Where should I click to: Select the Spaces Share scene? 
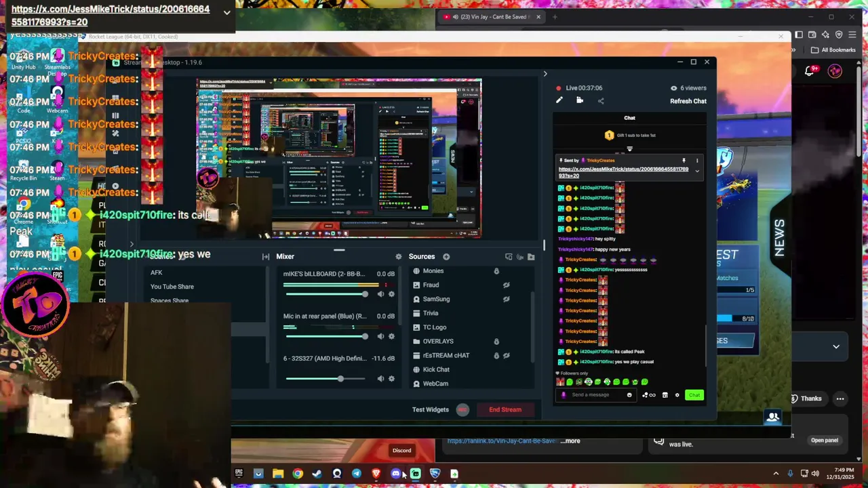pyautogui.click(x=170, y=301)
